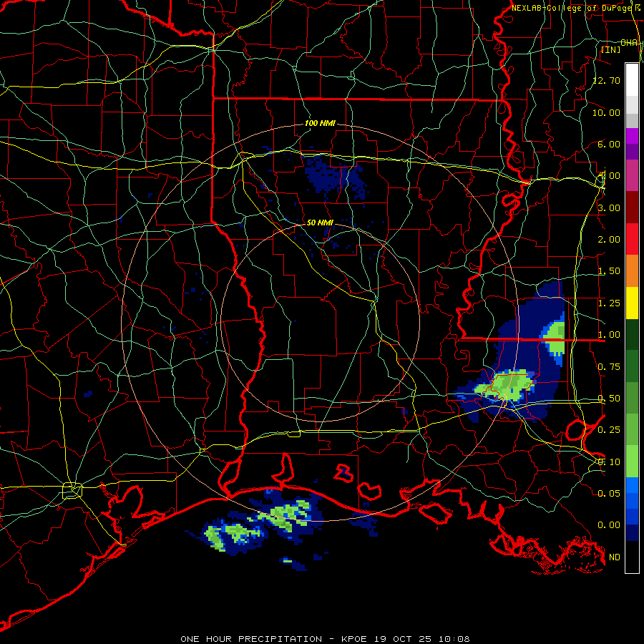The image size is (644, 644).
Task: Click the 0.05 legend value
Action: coord(609,493)
